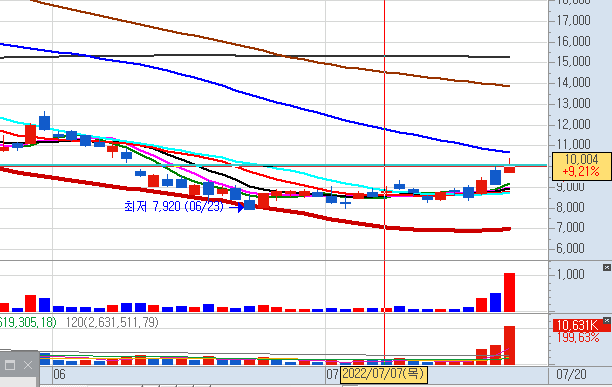The width and height of the screenshot is (612, 387).
Task: Click the 07/20 date axis label
Action: (x=571, y=375)
